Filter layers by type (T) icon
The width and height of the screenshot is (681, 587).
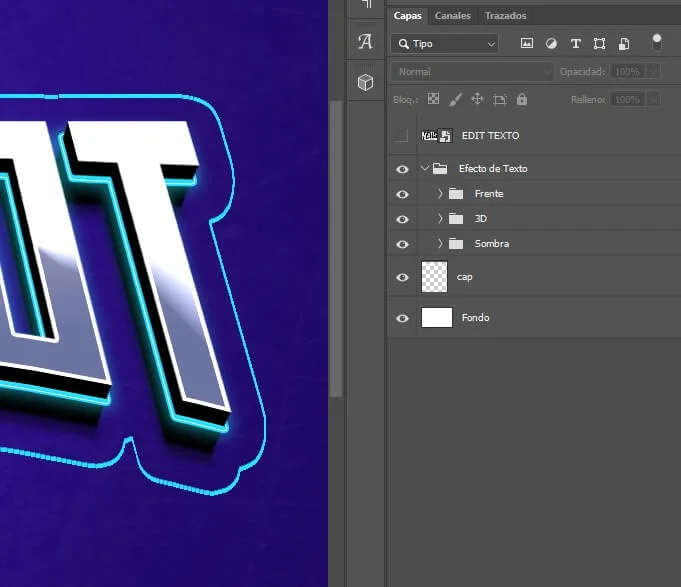tap(575, 44)
